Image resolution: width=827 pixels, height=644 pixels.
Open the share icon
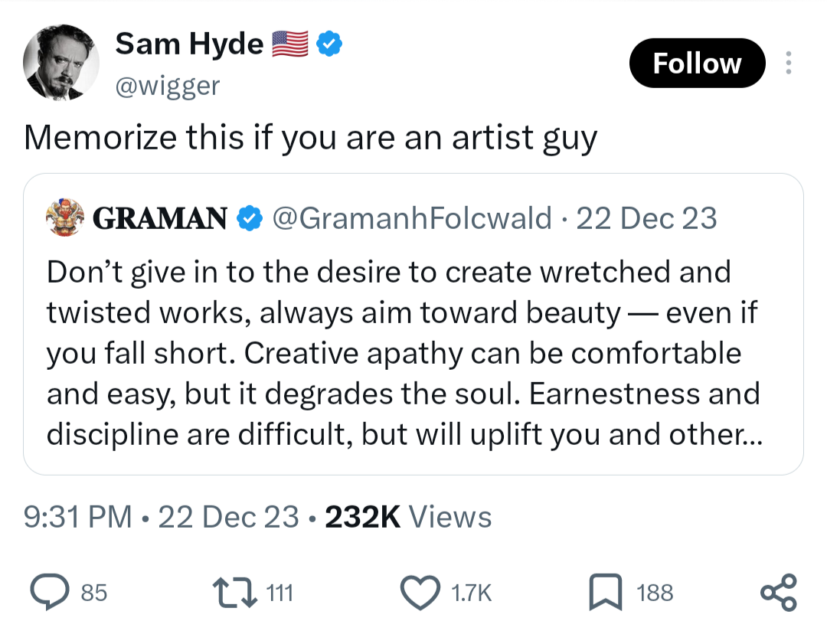tap(779, 593)
